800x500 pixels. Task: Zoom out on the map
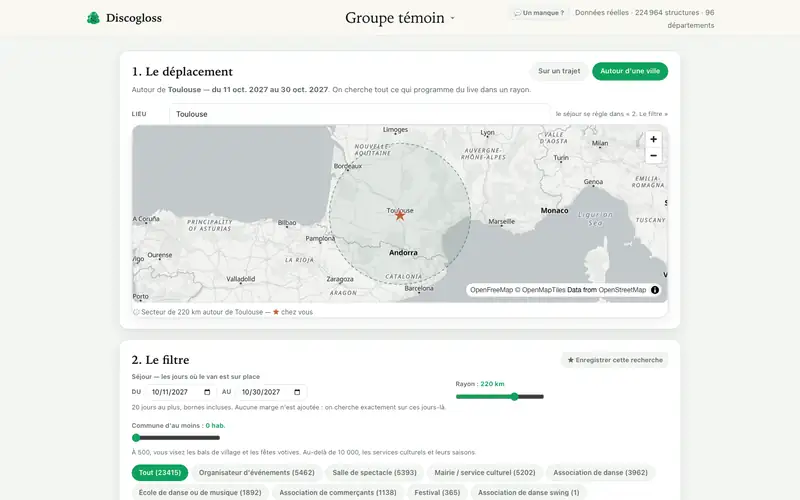coord(653,155)
